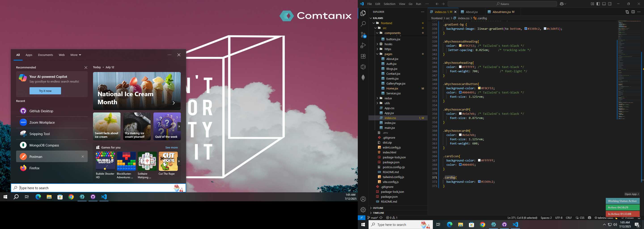Click the Kalams command center search box
The height and width of the screenshot is (229, 644).
502,4
